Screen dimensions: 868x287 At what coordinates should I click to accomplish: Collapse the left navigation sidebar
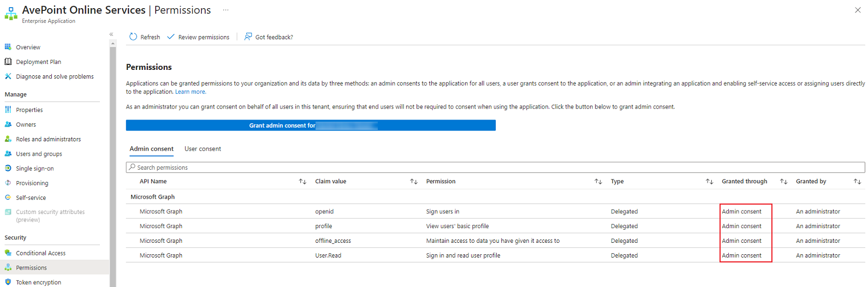(111, 34)
